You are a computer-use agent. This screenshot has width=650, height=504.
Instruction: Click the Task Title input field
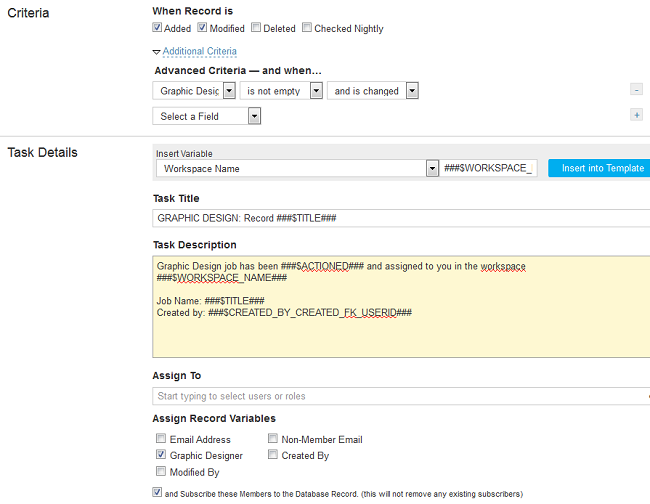400,217
